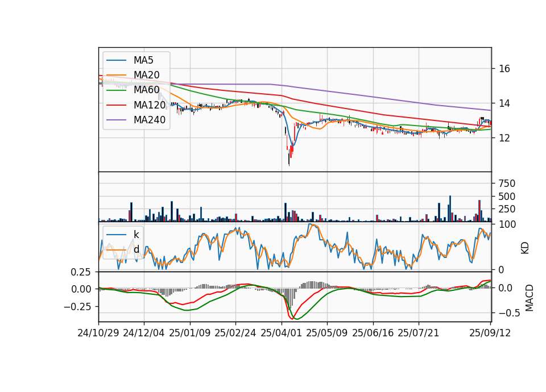The height and width of the screenshot is (392, 546).
Task: Click the k legend label in KD panel
Action: coord(136,234)
